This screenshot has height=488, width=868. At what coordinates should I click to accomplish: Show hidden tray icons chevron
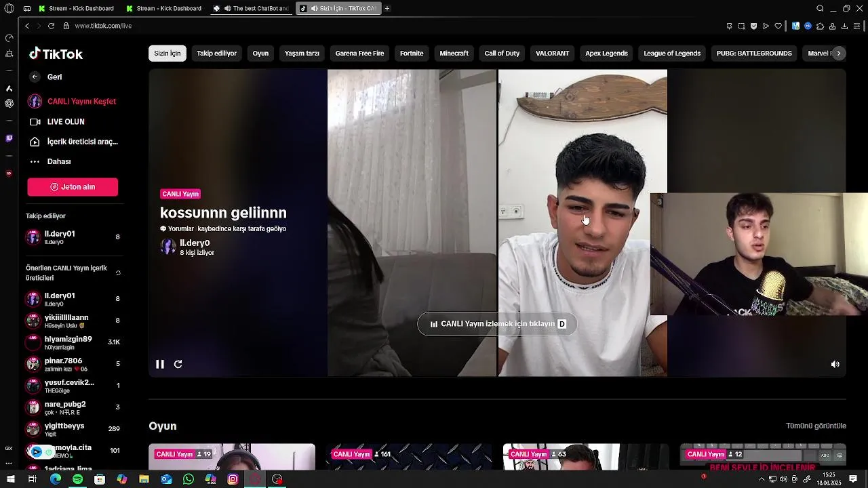(x=762, y=479)
